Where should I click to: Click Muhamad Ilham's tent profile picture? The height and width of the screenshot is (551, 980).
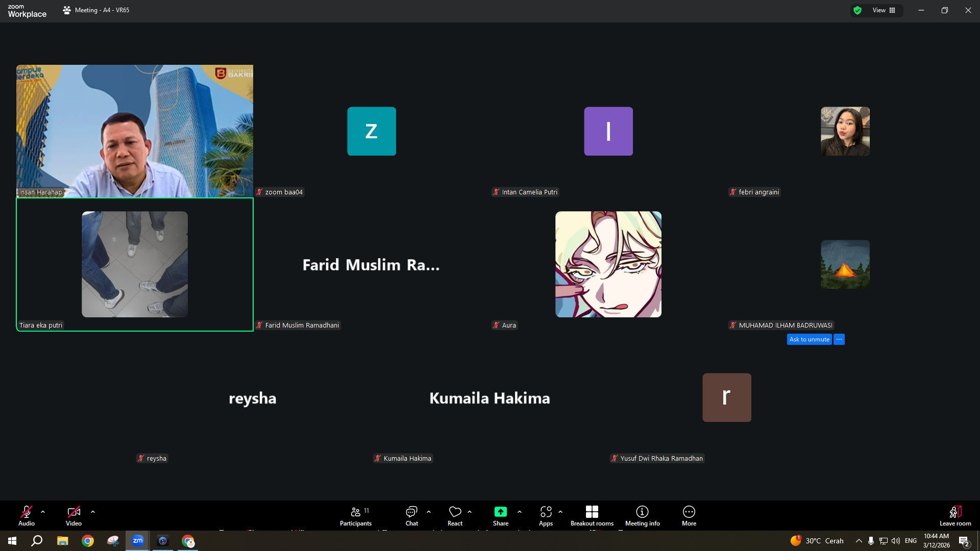pyautogui.click(x=845, y=264)
